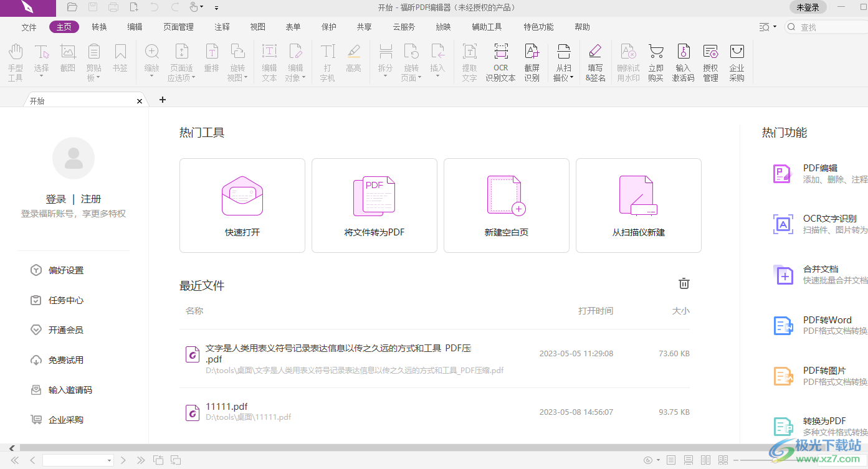This screenshot has width=868, height=469.
Task: Click the open file folder icon
Action: (x=72, y=7)
